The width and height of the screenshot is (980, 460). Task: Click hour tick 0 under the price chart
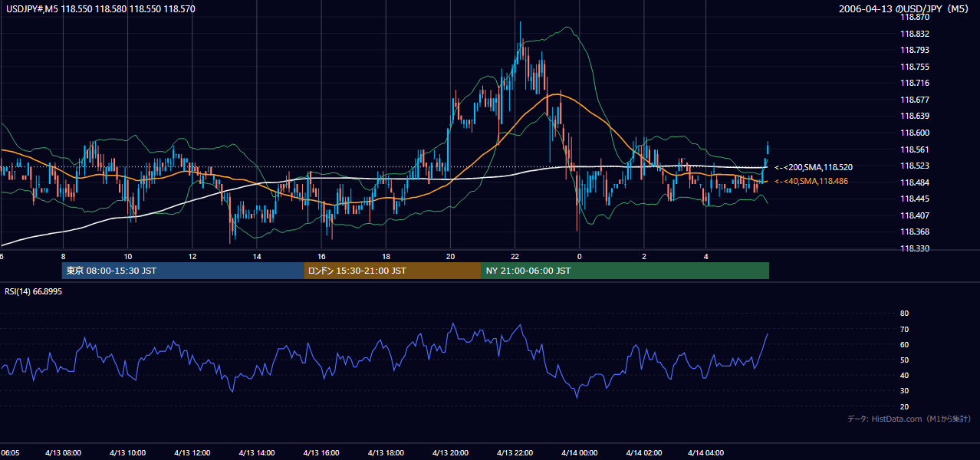pos(579,256)
